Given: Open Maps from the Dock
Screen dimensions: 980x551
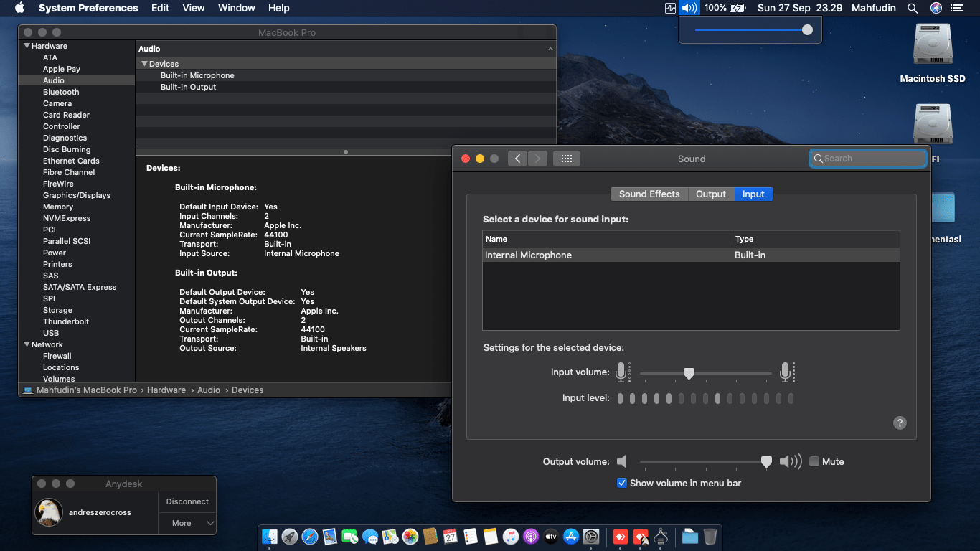Looking at the screenshot, I should (x=390, y=536).
